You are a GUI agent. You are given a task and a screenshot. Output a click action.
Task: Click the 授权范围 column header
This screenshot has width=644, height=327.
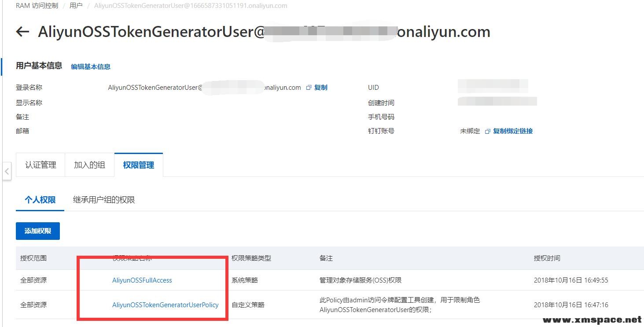[33, 258]
